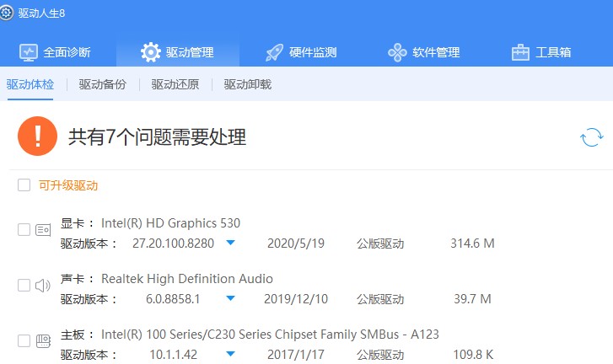613x364 pixels.
Task: Click the 驱动人生8 gear logo icon
Action: pyautogui.click(x=6, y=13)
